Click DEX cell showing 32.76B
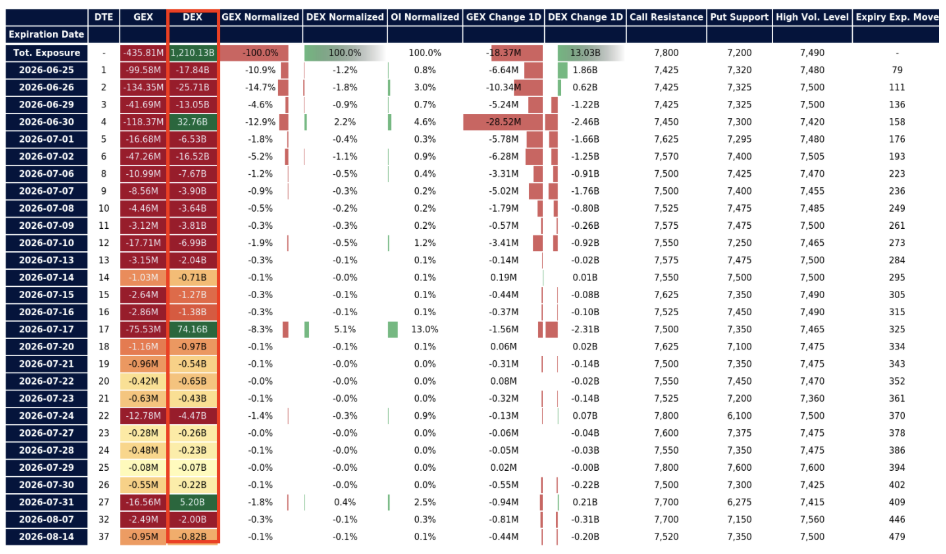946x554 pixels. tap(192, 122)
